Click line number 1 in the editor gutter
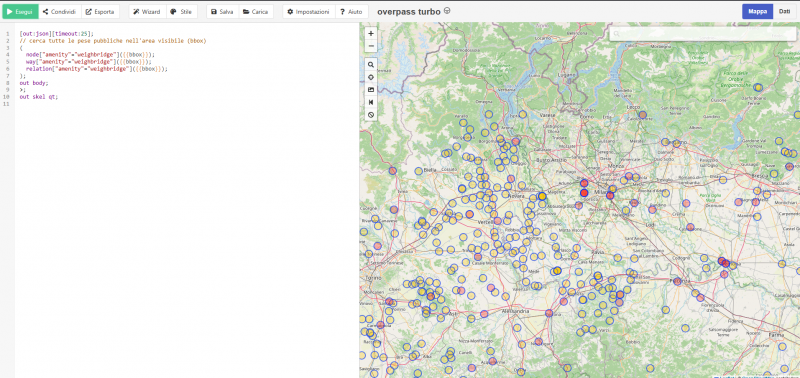 8,33
